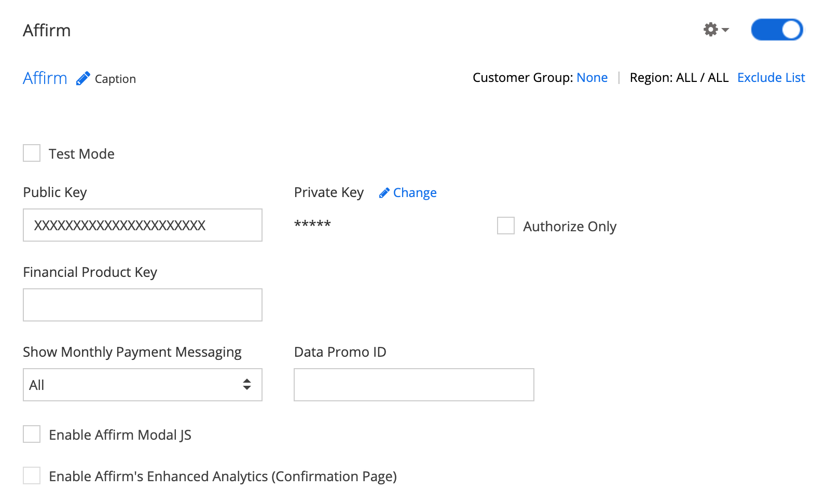Click the Affirm caption link
826x504 pixels.
tap(45, 78)
